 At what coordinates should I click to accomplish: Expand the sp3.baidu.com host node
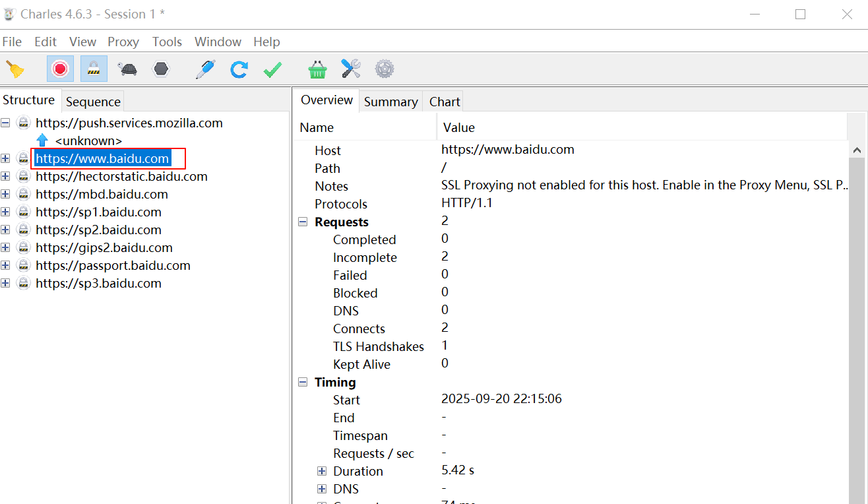tap(6, 283)
